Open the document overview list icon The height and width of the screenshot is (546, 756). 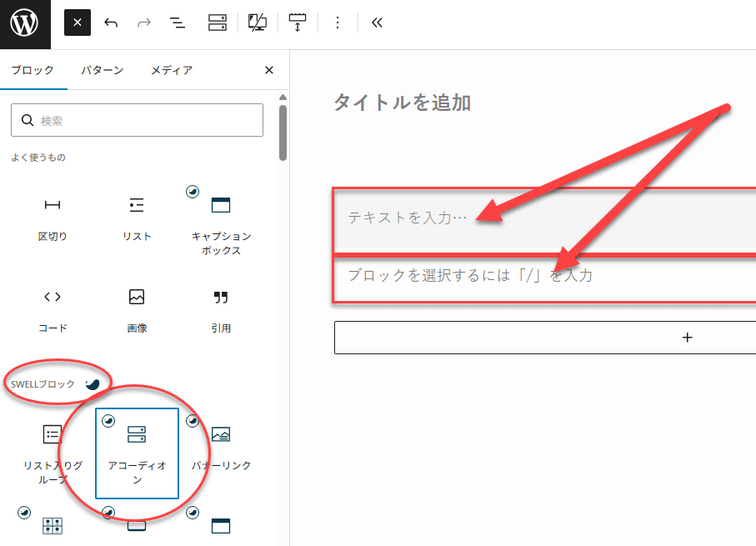[177, 23]
